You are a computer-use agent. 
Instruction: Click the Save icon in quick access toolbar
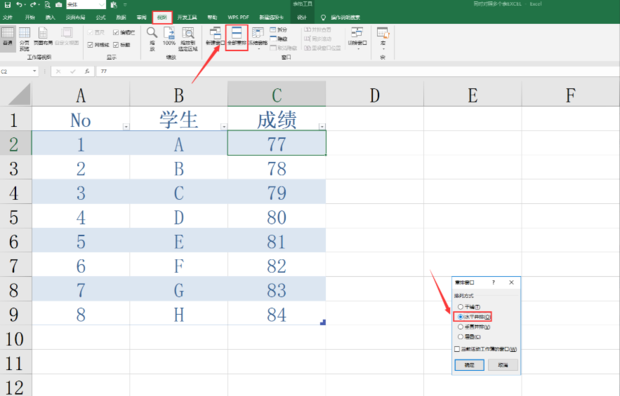pyautogui.click(x=8, y=5)
